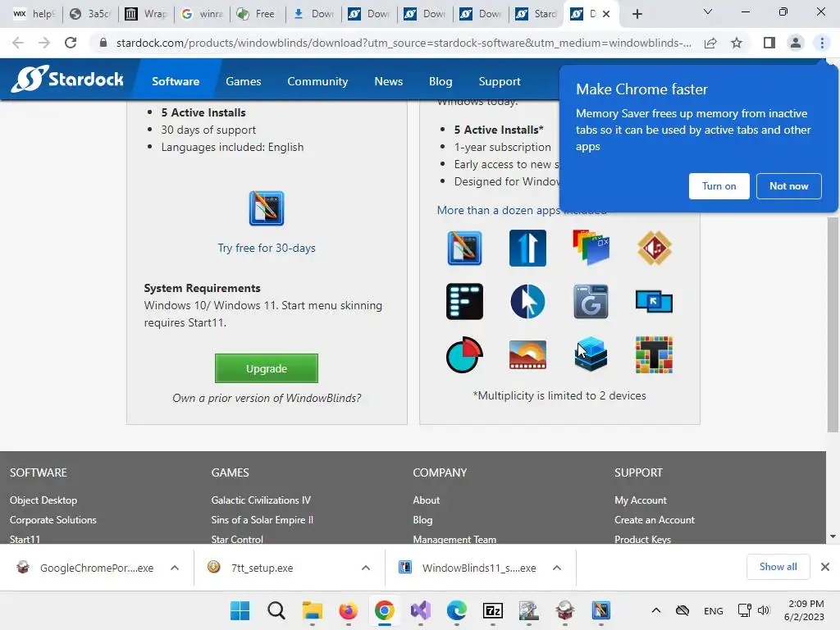The width and height of the screenshot is (840, 630).
Task: Click the Tiles colorful T app icon
Action: click(x=654, y=354)
